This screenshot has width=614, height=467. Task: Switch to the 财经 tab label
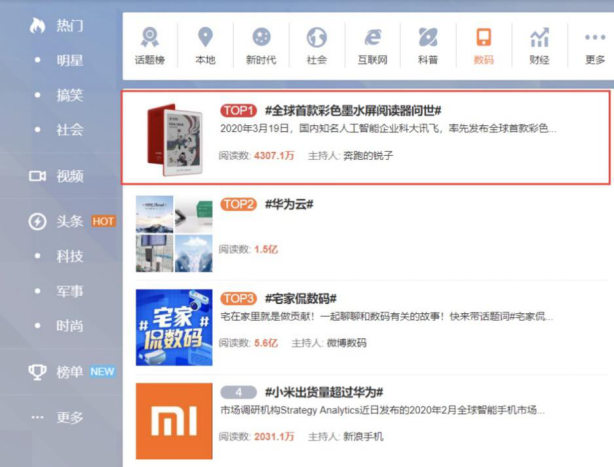point(539,60)
